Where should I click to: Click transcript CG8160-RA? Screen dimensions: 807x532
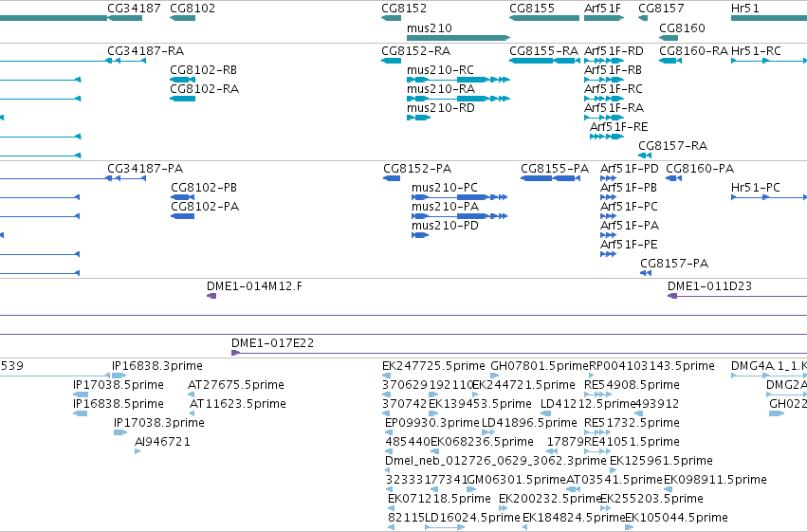(694, 51)
